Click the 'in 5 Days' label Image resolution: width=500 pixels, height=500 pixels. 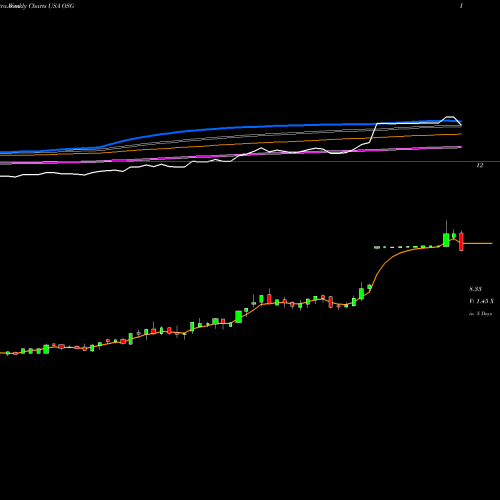click(x=481, y=314)
